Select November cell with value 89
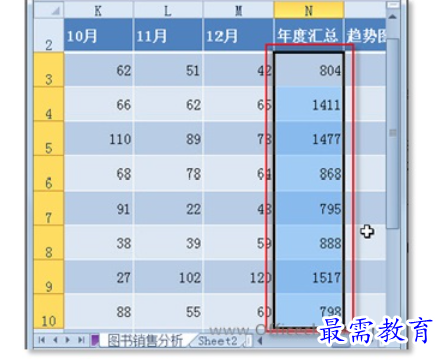Screen dimensions: 441x362 point(168,138)
